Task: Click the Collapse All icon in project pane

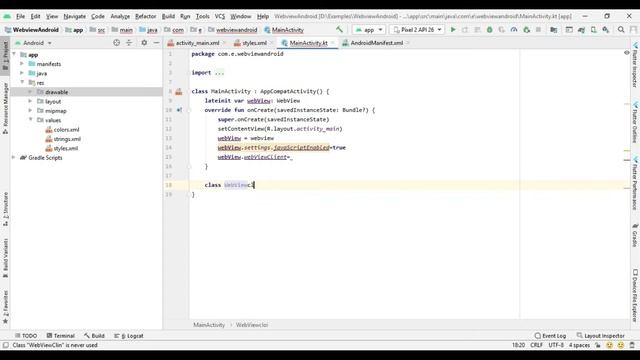Action: (x=129, y=42)
